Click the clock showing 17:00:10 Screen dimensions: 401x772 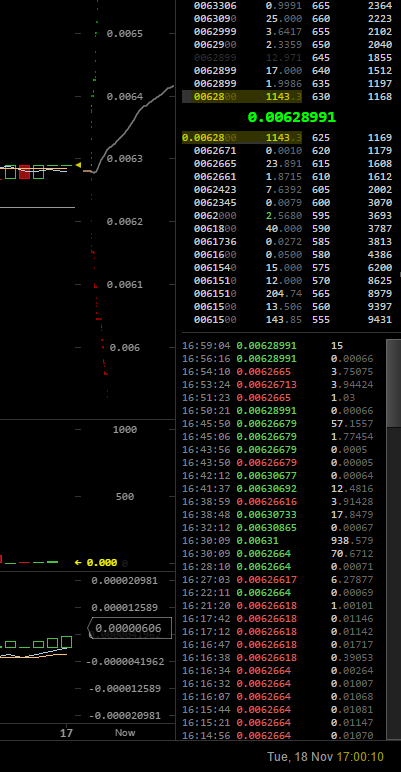pos(361,756)
